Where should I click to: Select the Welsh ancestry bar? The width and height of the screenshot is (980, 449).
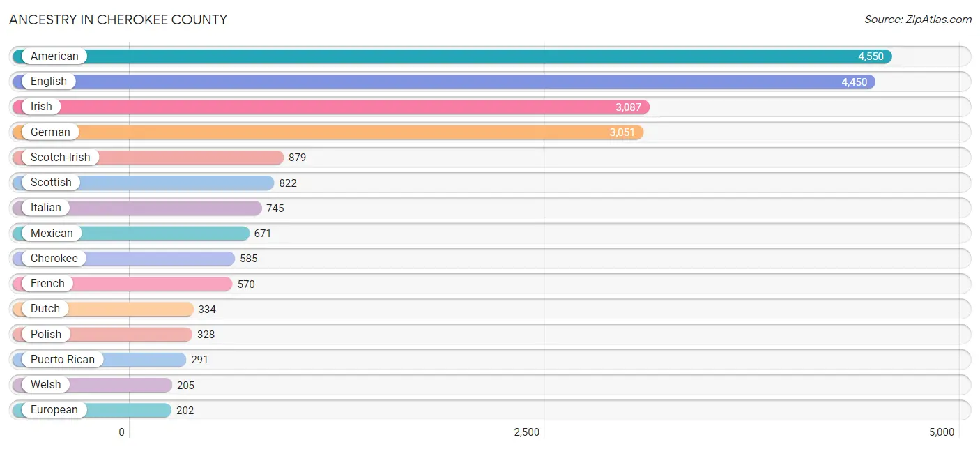point(92,385)
